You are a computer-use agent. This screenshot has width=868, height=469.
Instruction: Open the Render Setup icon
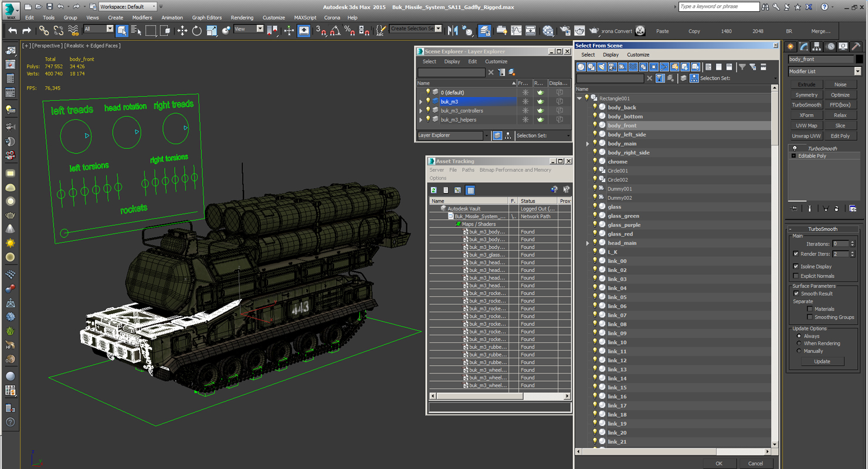565,30
